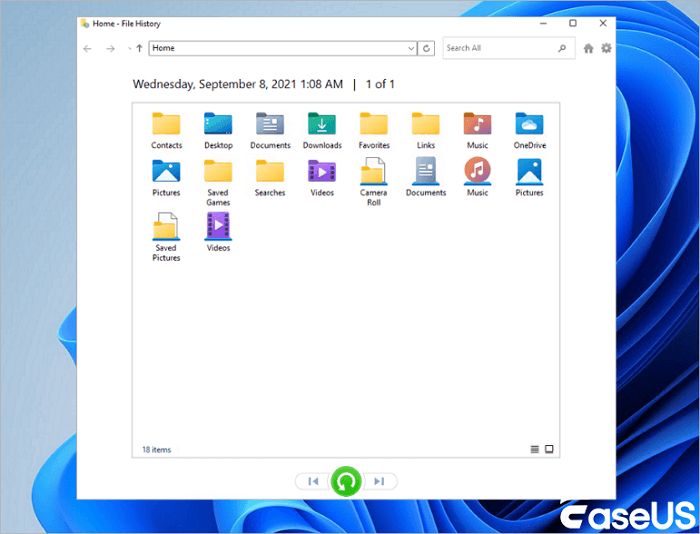
Task: Open the Contacts folder
Action: tap(166, 130)
